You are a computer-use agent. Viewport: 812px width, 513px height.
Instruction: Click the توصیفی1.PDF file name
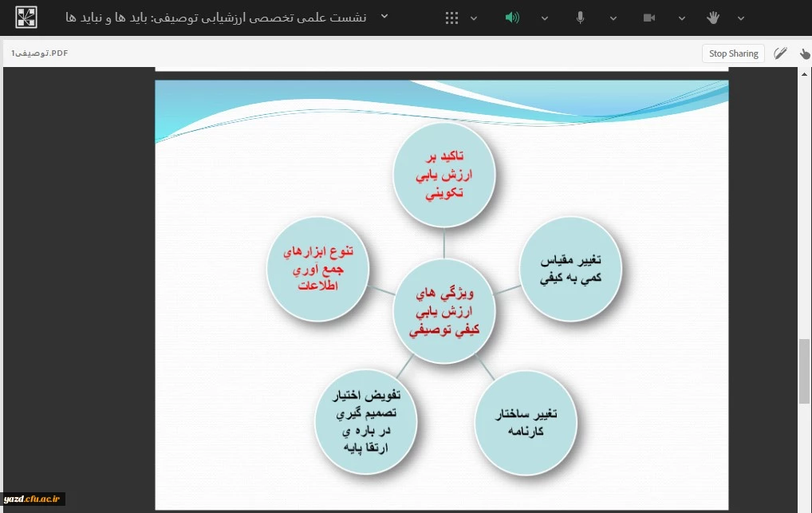click(x=39, y=53)
